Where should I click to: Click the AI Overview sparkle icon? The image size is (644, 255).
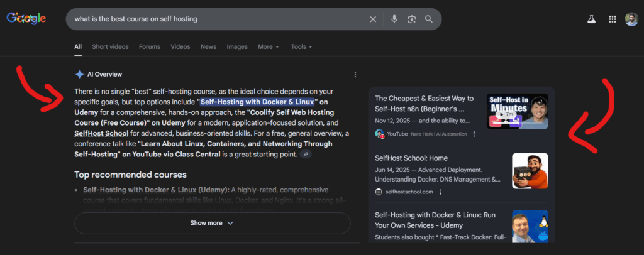[x=79, y=74]
